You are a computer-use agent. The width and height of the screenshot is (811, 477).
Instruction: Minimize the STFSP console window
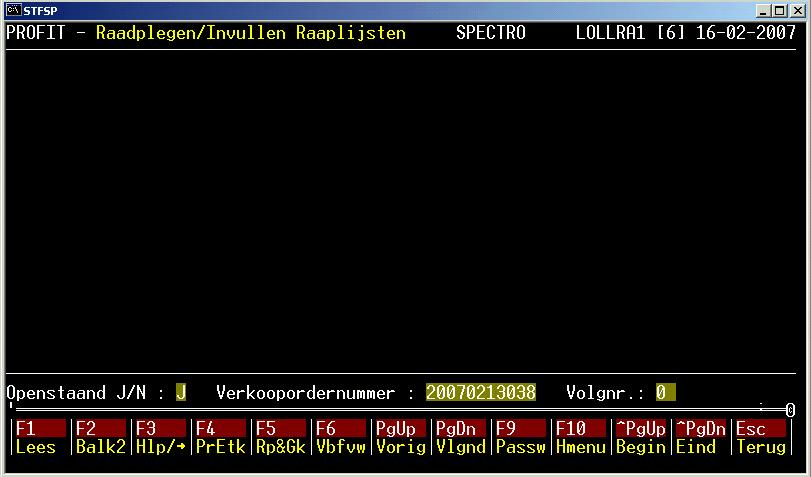(763, 10)
